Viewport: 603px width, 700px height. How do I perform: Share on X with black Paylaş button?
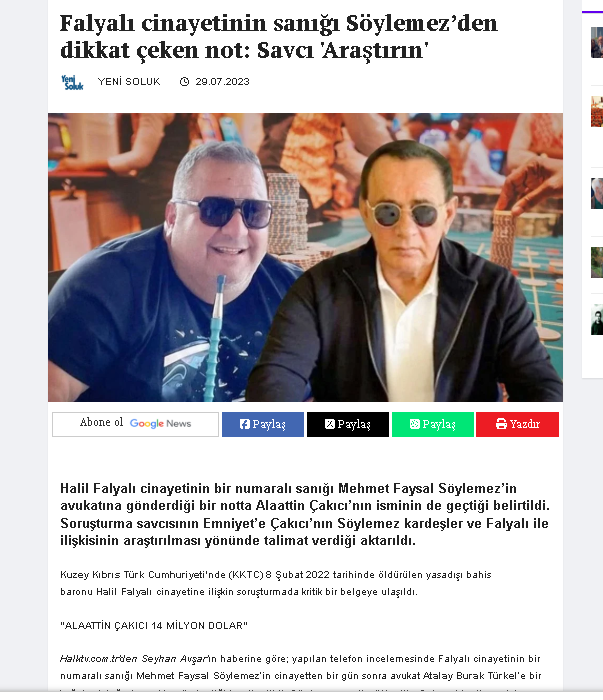(348, 424)
